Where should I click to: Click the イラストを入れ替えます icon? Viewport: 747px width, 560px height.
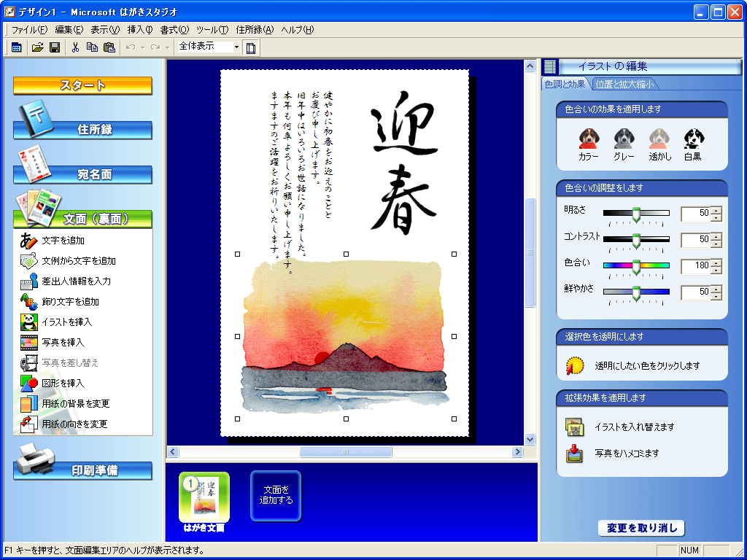[x=575, y=427]
